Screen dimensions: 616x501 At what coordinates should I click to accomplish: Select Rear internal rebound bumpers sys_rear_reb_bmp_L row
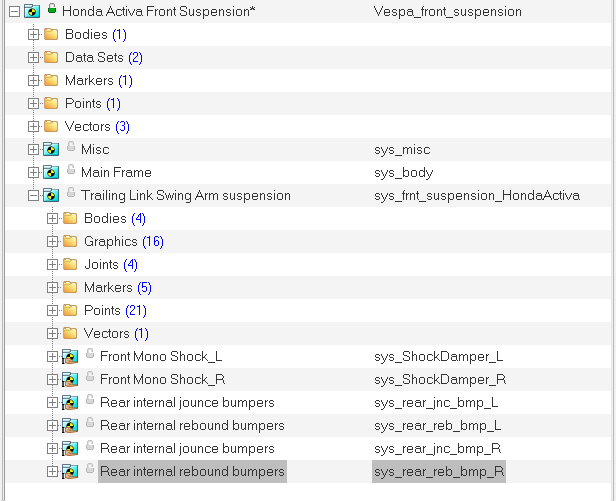(x=192, y=426)
